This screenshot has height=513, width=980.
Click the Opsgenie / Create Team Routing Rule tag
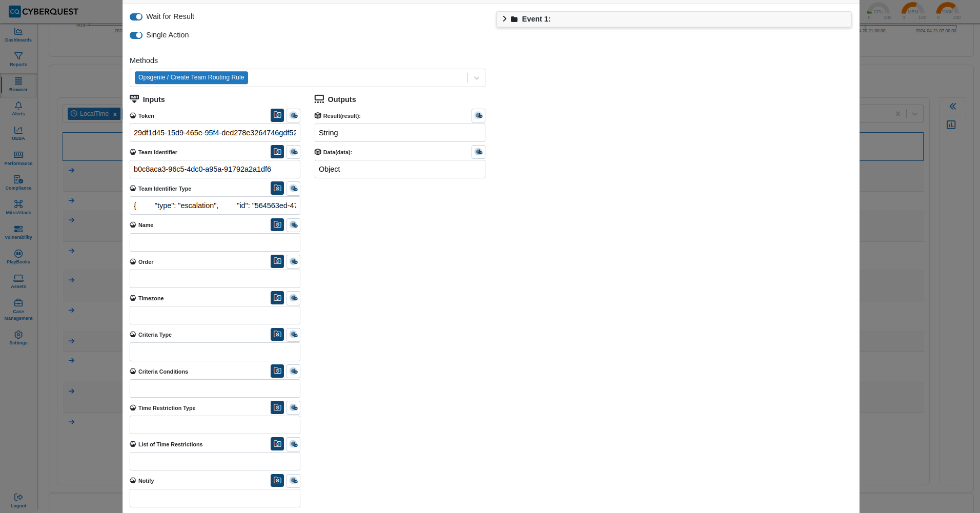[191, 77]
